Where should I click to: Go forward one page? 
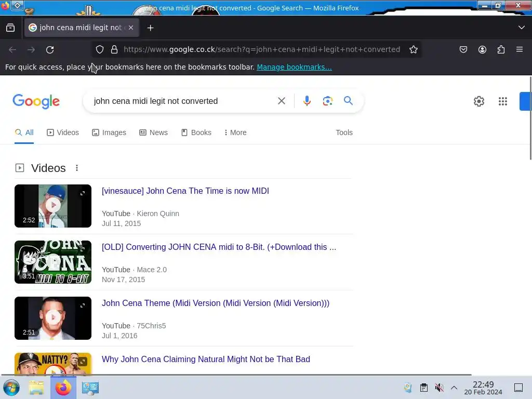click(31, 50)
